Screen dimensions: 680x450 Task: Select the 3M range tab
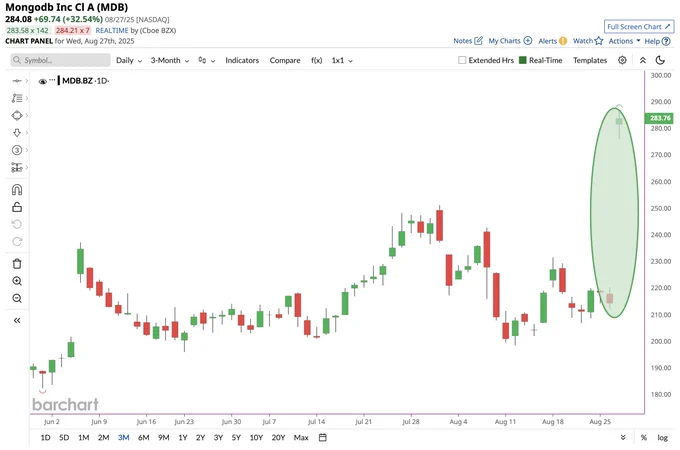tap(124, 437)
